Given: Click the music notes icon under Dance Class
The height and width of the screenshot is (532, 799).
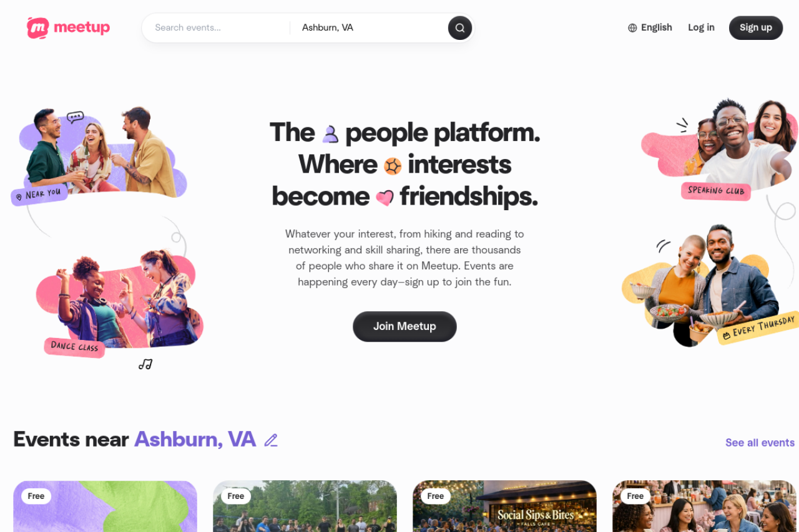Looking at the screenshot, I should click(145, 364).
